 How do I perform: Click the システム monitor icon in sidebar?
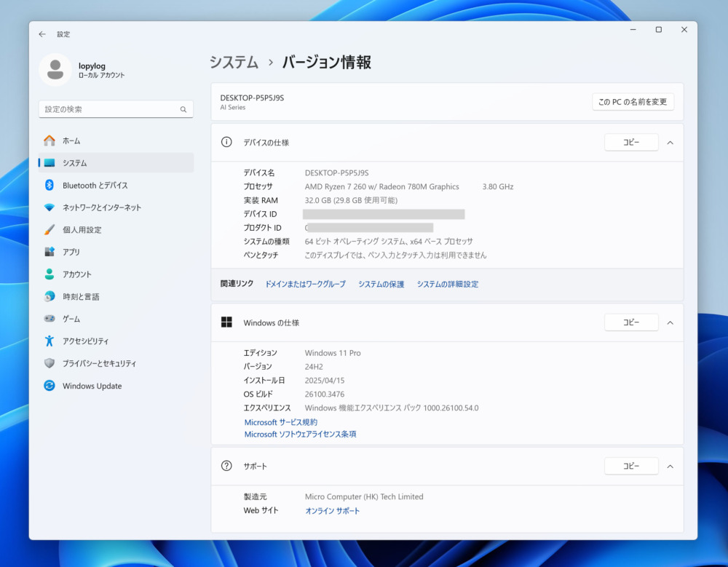click(50, 163)
